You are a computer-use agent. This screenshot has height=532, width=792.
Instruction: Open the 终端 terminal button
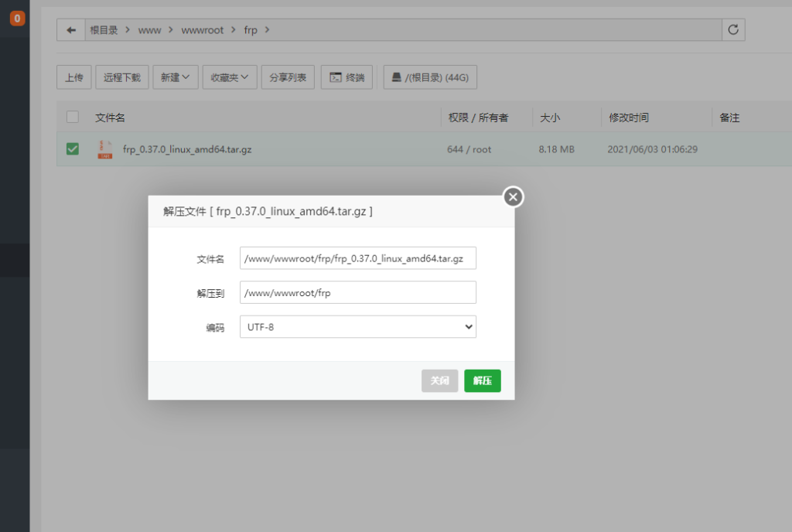(x=346, y=77)
